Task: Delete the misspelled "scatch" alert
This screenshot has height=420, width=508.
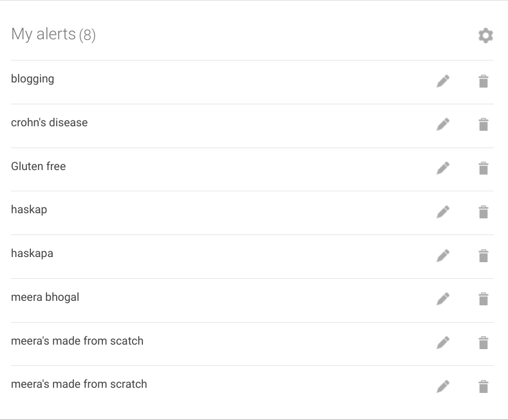Action: 484,343
